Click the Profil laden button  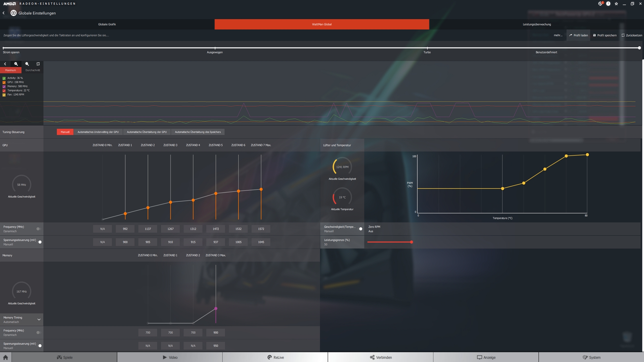[578, 35]
